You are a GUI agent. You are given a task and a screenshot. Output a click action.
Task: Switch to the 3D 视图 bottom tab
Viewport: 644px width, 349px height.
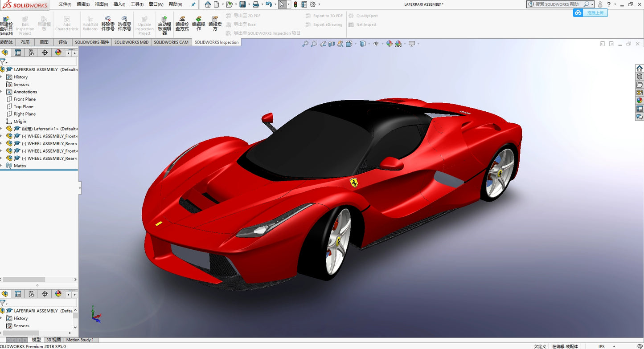(53, 340)
